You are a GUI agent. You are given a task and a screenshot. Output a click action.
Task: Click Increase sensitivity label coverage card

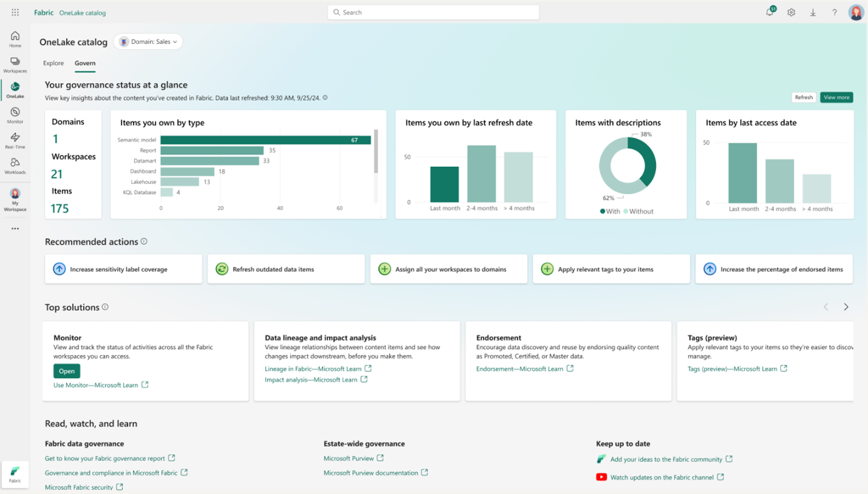[123, 269]
